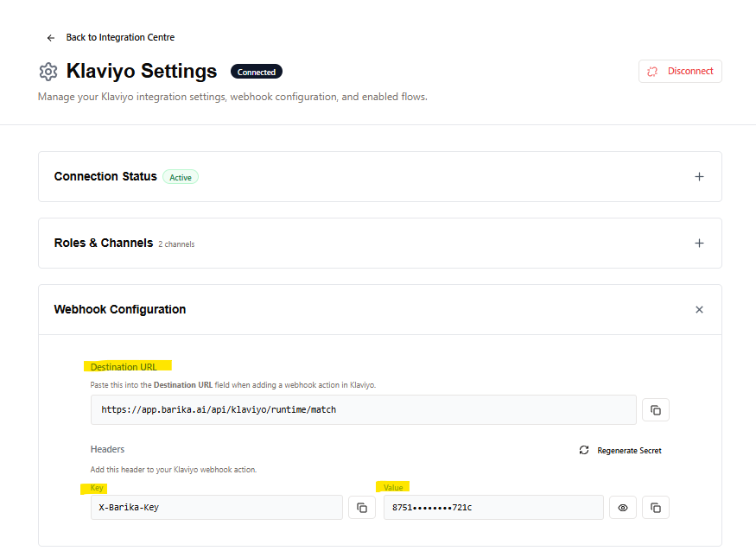The height and width of the screenshot is (557, 756).
Task: Collapse the Webhook Configuration section
Action: point(699,310)
